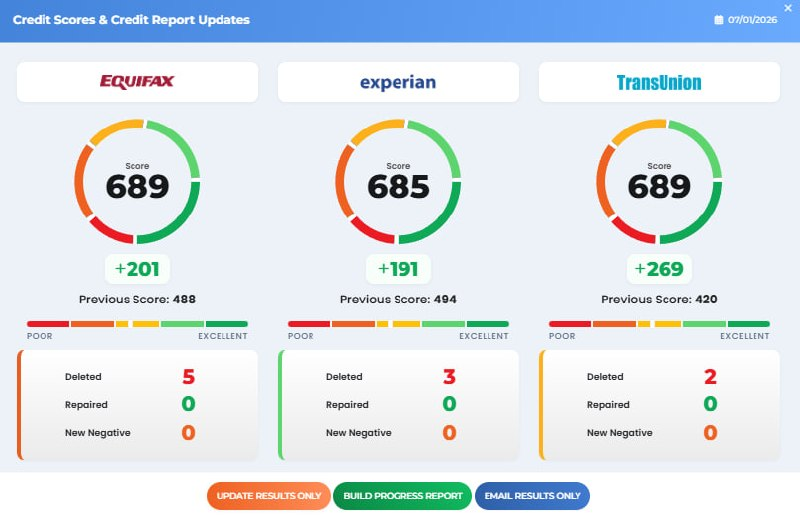The image size is (800, 515).
Task: Click Build Progress Report button
Action: 403,496
